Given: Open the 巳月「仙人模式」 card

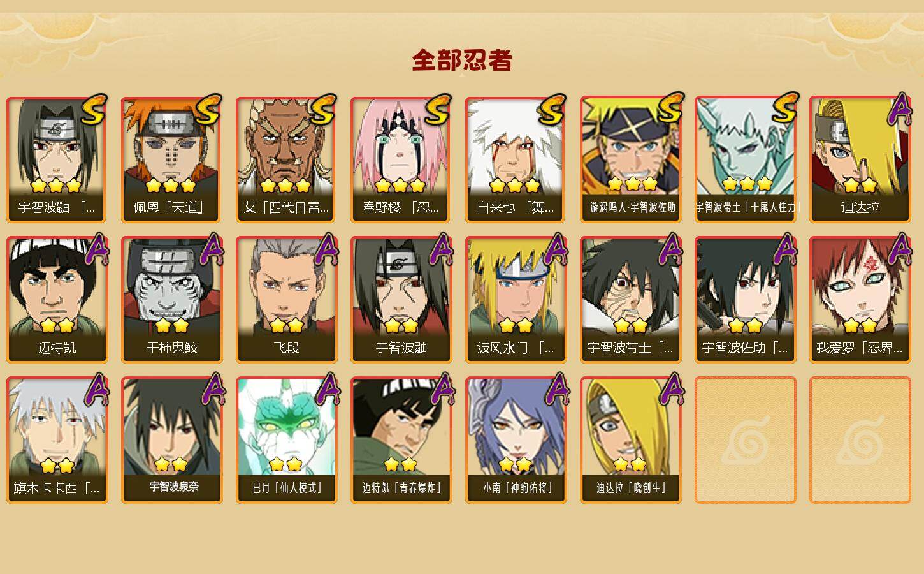Looking at the screenshot, I should (286, 440).
